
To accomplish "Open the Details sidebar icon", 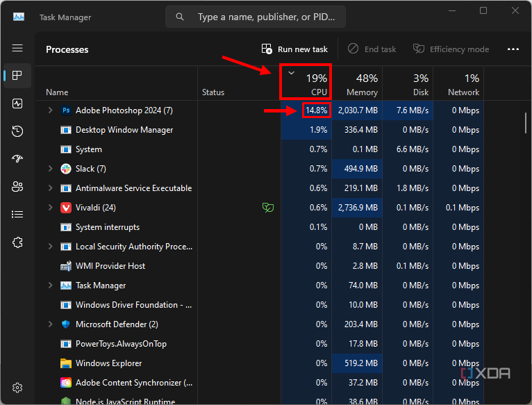I will tap(17, 215).
